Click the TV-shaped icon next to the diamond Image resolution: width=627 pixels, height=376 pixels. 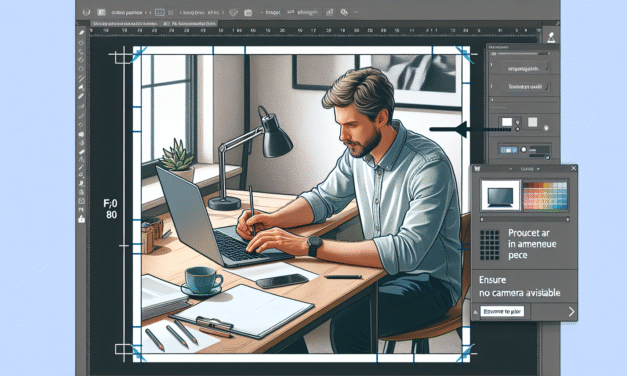[248, 13]
